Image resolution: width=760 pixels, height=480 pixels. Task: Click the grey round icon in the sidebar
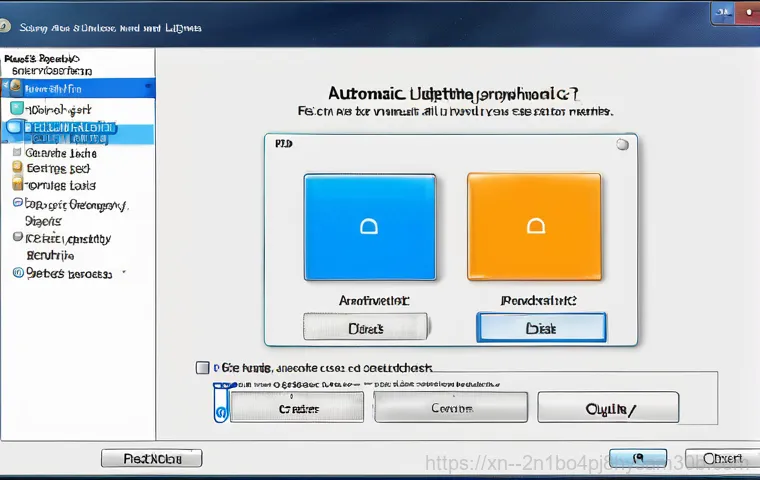pos(17,238)
